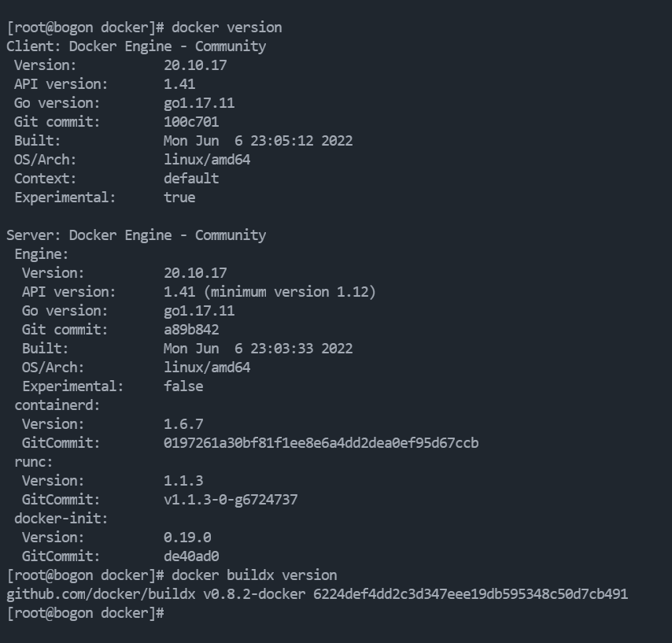
Task: Click the Context value "default"
Action: [x=191, y=179]
